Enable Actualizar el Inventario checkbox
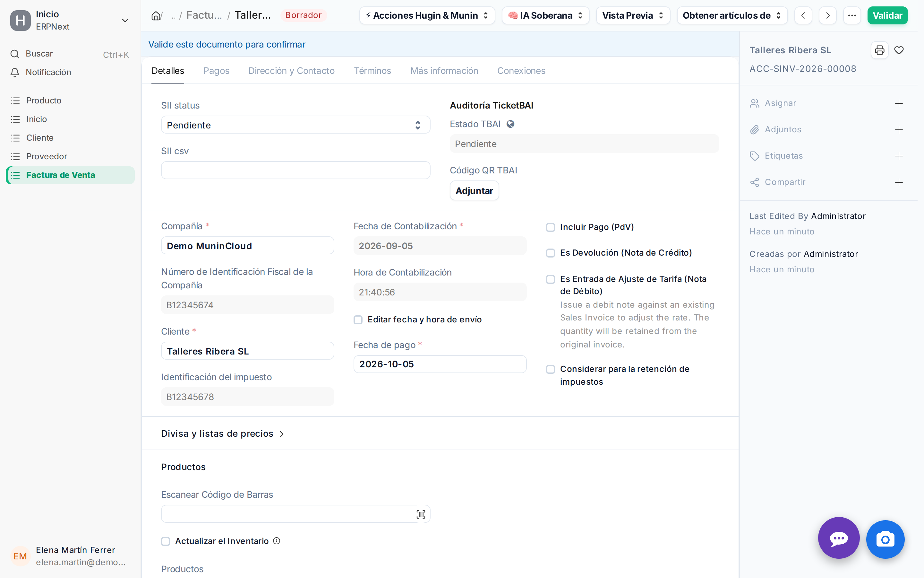This screenshot has width=924, height=578. click(165, 541)
